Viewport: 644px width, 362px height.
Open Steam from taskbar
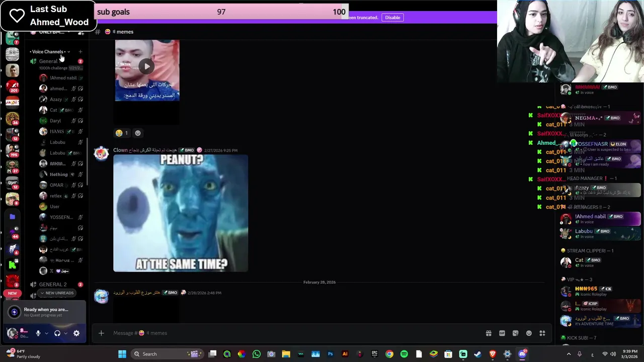(x=477, y=354)
